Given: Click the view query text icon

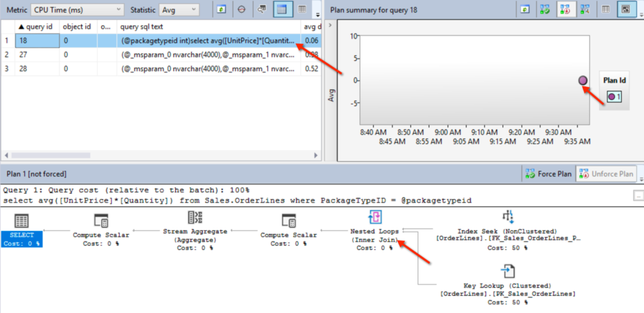Looking at the screenshot, I should point(261,10).
